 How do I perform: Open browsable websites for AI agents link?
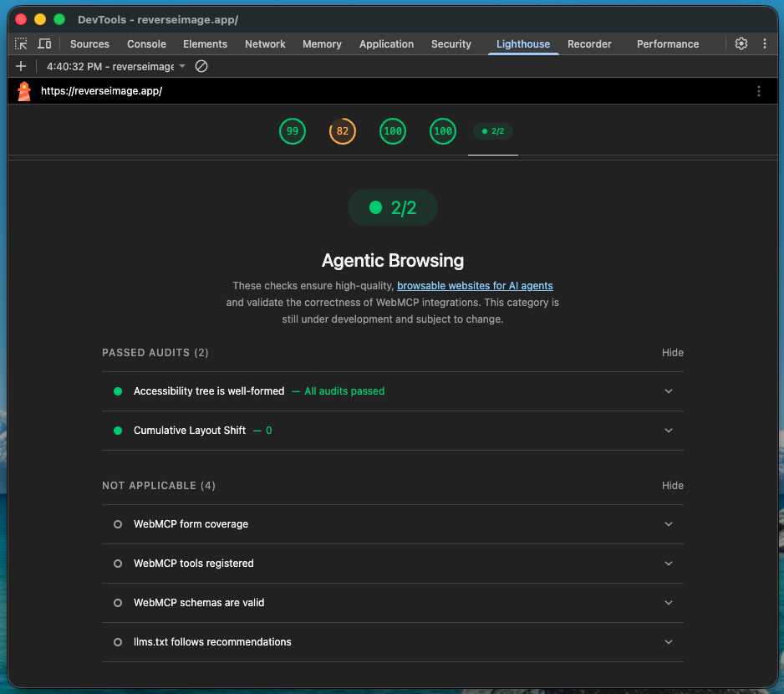coord(475,286)
